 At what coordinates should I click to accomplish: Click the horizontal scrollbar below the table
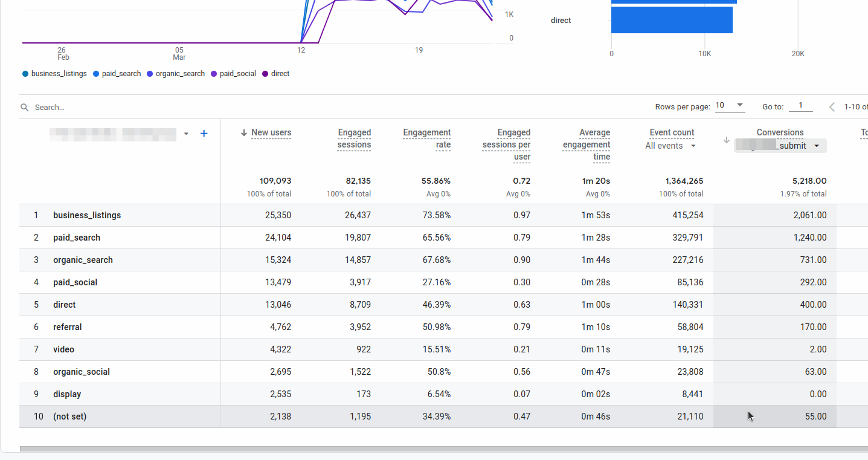point(423,449)
